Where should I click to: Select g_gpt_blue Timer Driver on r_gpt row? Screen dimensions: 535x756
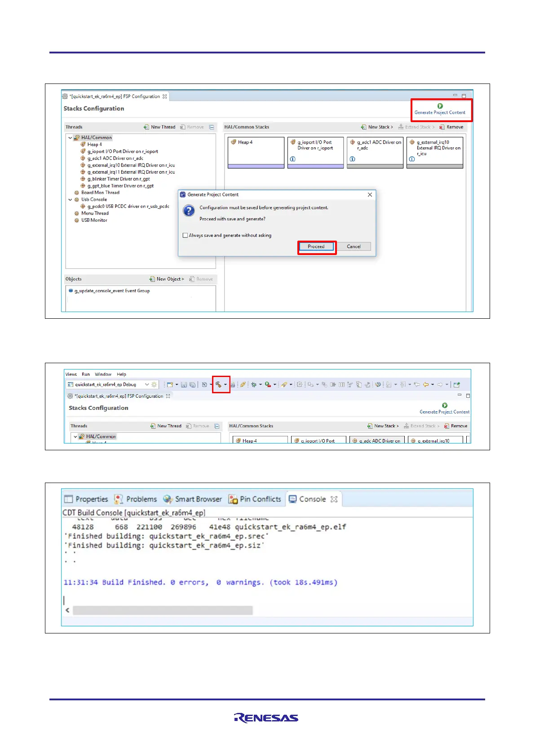[x=117, y=186]
